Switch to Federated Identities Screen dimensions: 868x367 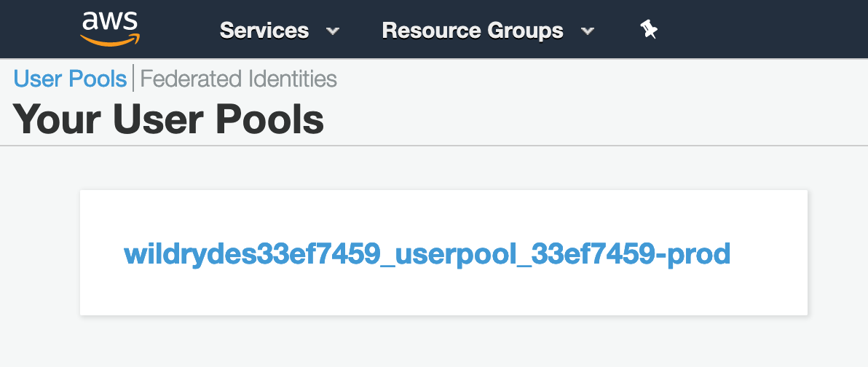pos(239,78)
